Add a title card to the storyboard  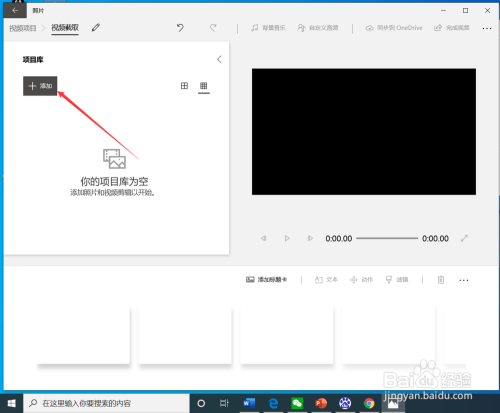pyautogui.click(x=267, y=280)
